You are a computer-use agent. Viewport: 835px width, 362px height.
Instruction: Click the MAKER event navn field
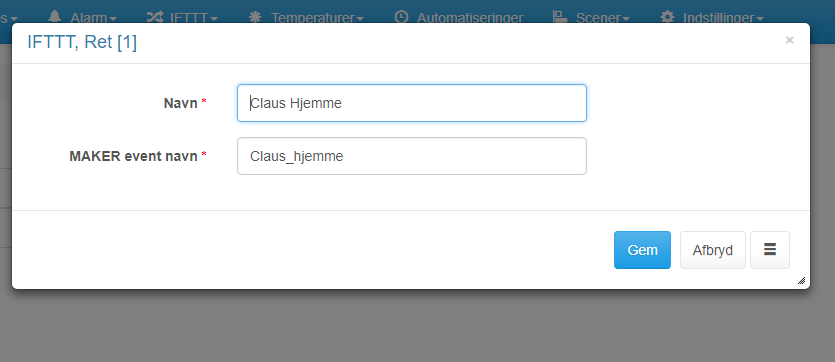point(412,156)
